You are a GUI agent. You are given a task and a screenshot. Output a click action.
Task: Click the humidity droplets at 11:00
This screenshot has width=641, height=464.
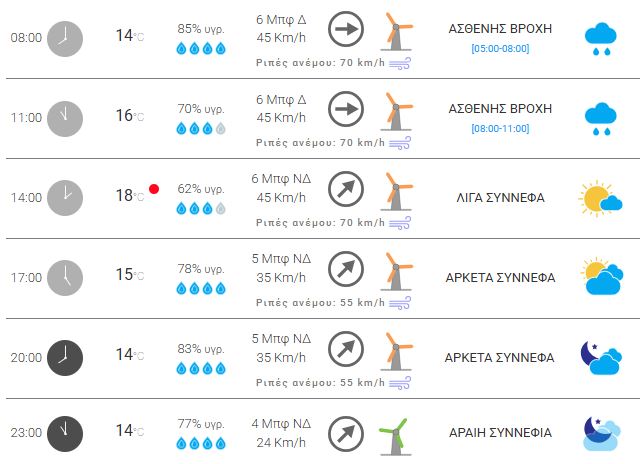tap(201, 128)
